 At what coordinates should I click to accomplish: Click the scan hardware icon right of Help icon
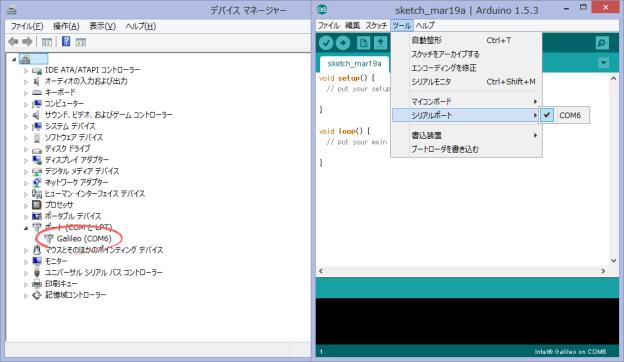tap(81, 42)
